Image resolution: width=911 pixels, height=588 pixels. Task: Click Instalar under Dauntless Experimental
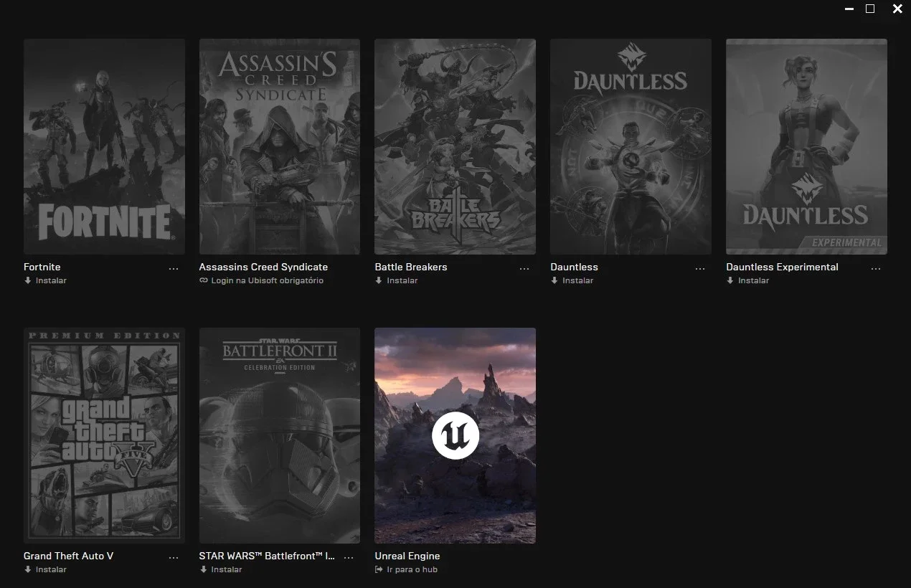click(747, 280)
